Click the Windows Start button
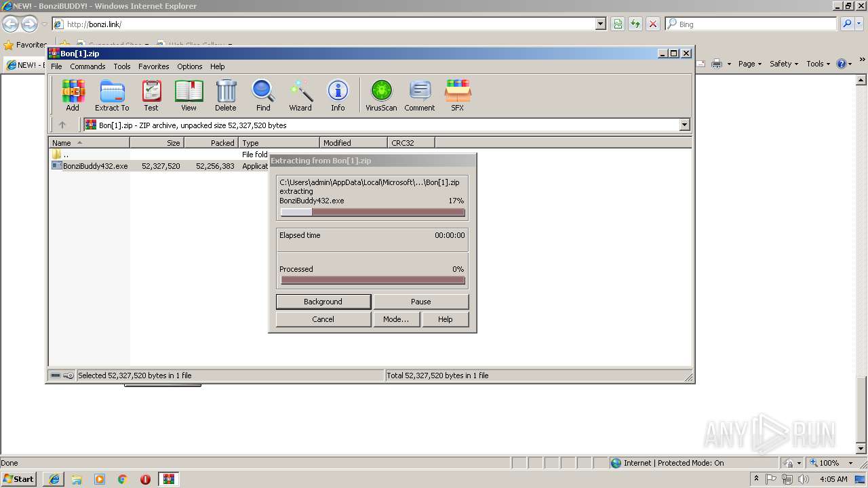The height and width of the screenshot is (488, 868). tap(19, 479)
